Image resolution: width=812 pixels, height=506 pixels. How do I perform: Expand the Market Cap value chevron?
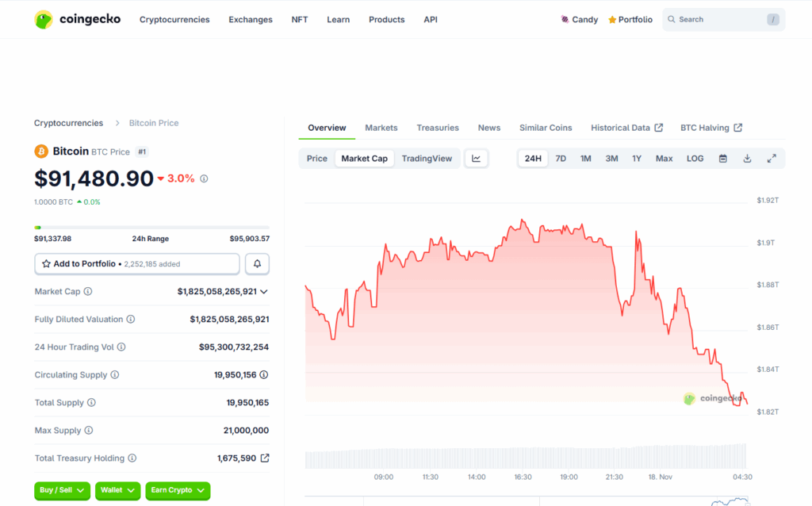pos(264,292)
